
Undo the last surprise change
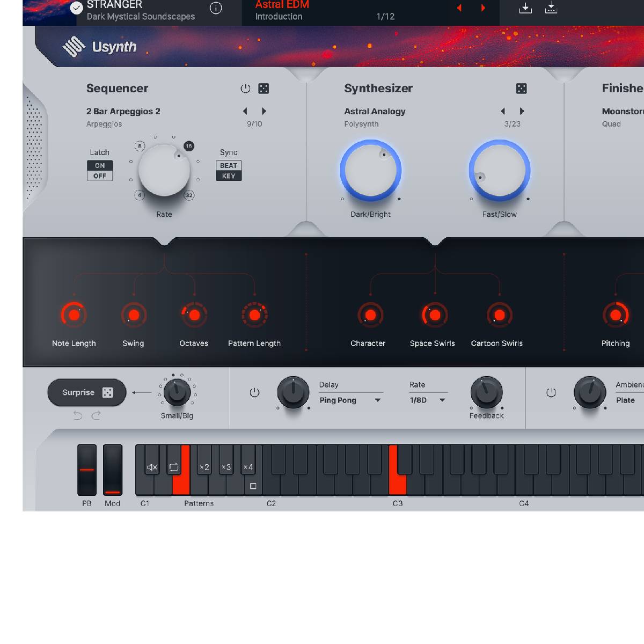click(78, 415)
